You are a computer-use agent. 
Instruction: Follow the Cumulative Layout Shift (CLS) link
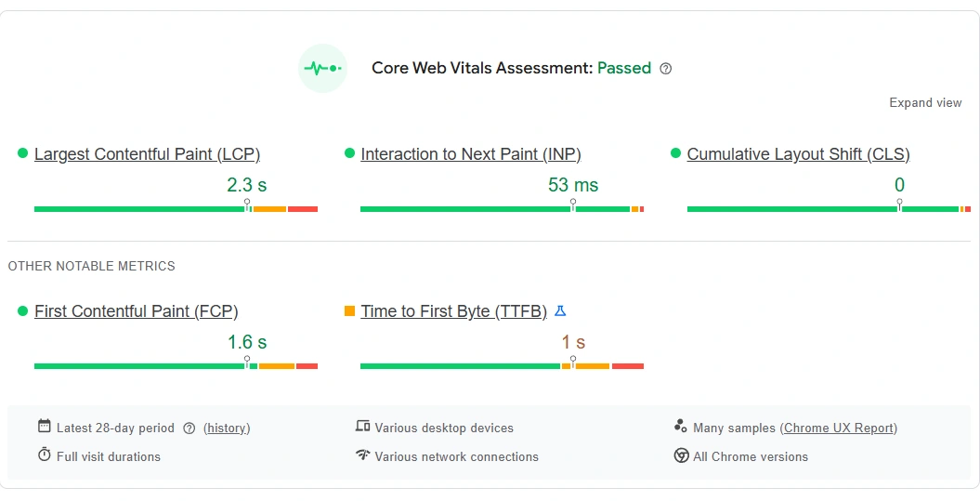(x=798, y=154)
